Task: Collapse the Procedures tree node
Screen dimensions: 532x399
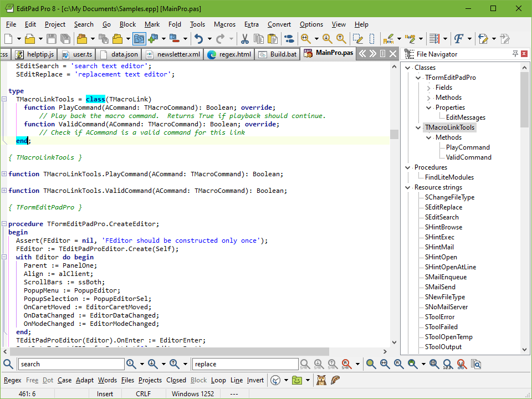Action: (408, 167)
